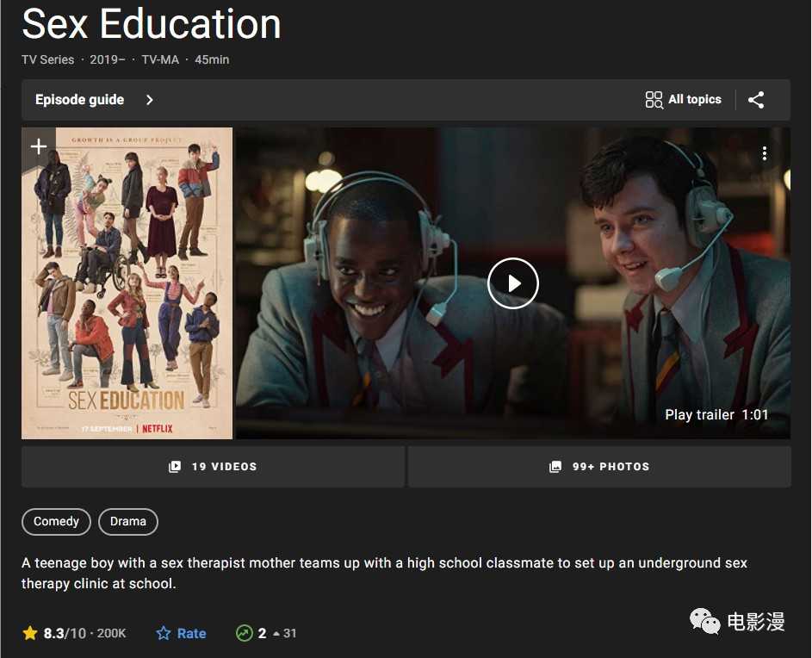The width and height of the screenshot is (812, 658).
Task: Click the 45min runtime text
Action: pyautogui.click(x=212, y=59)
